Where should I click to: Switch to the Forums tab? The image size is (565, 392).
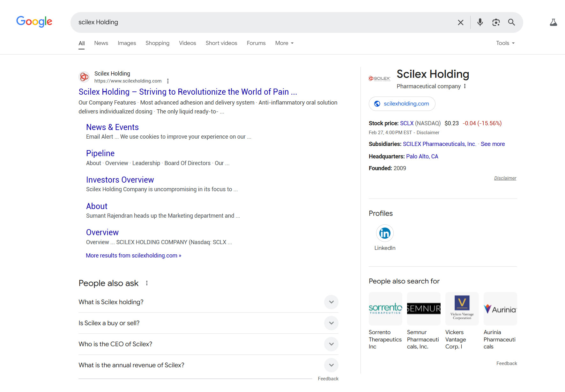point(256,43)
